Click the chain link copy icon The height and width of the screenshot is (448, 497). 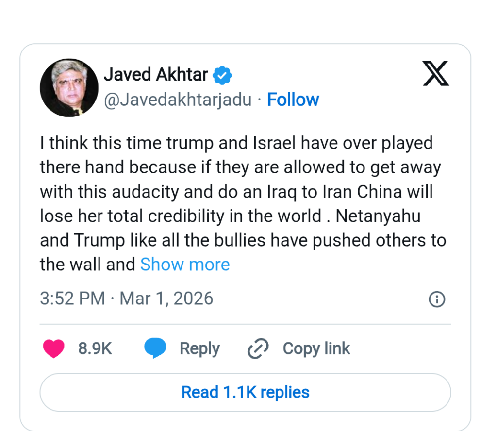pos(258,348)
